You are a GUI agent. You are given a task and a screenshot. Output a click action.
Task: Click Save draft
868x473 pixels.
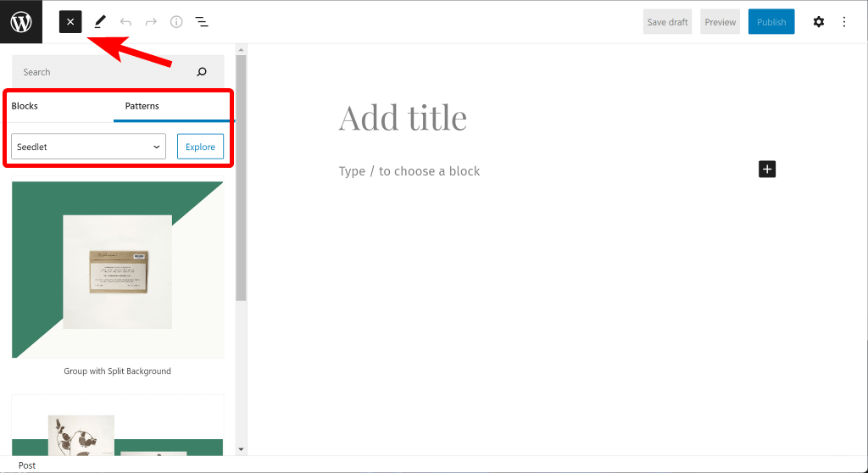(x=668, y=22)
